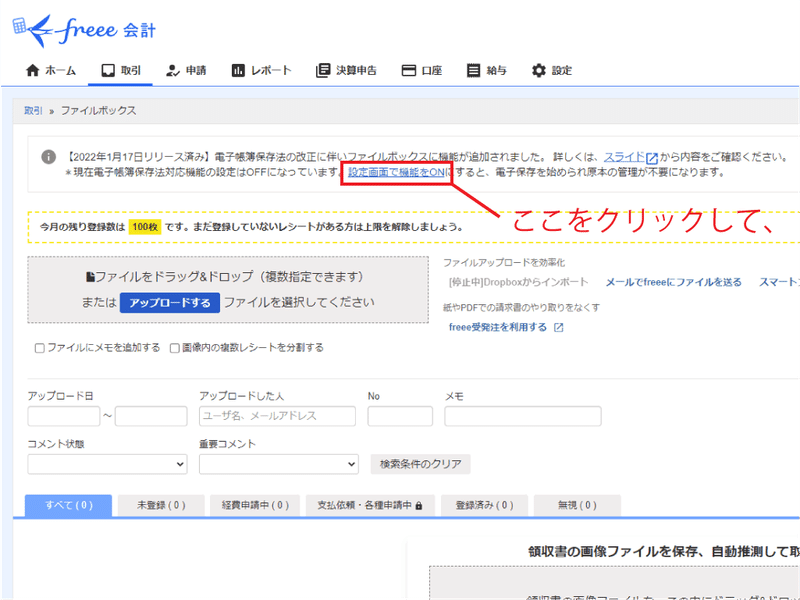Click 紙やPDFでの請求書のやり取りをなくす text
This screenshot has width=800, height=600.
tap(521, 308)
